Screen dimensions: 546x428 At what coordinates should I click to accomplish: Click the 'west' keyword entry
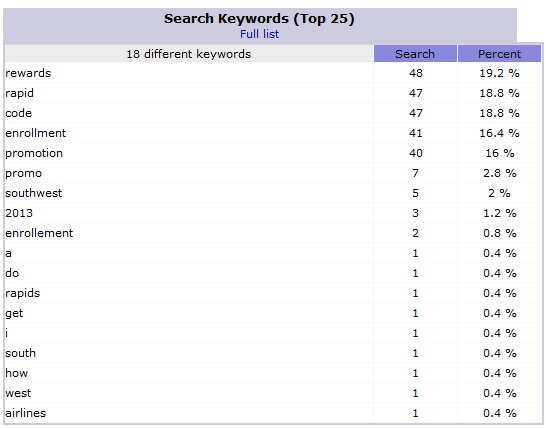[x=18, y=393]
